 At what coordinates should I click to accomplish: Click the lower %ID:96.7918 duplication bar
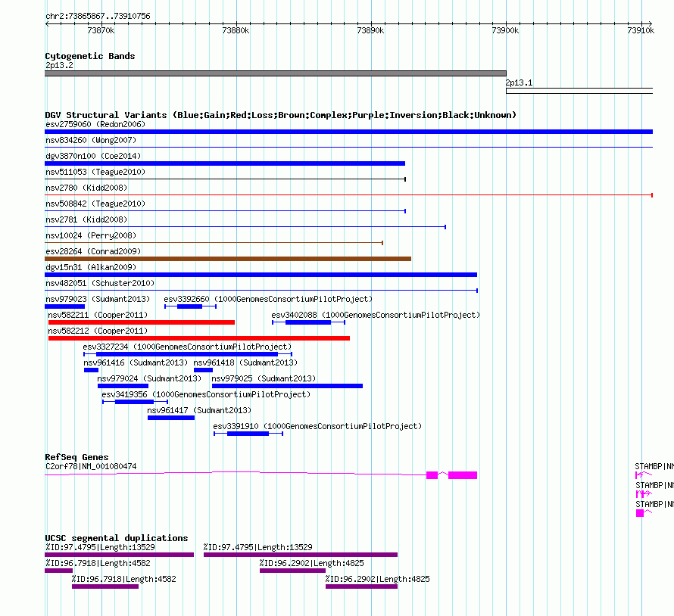105,586
